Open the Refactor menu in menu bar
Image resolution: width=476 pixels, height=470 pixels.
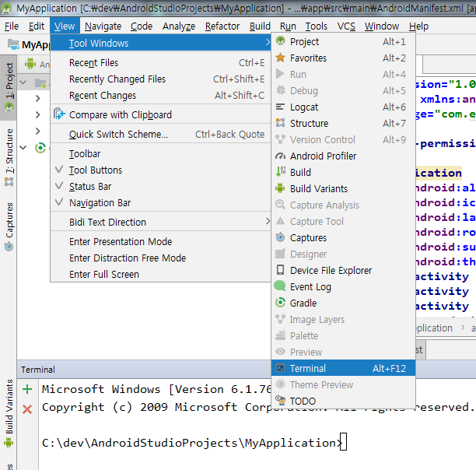pyautogui.click(x=222, y=26)
